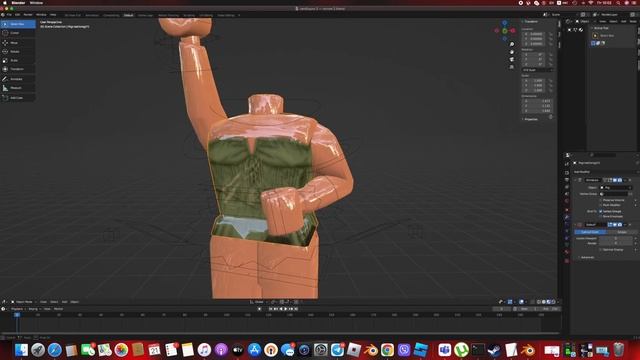Select the Scale tool
Viewport: 640px width, 360px height.
pos(18,60)
